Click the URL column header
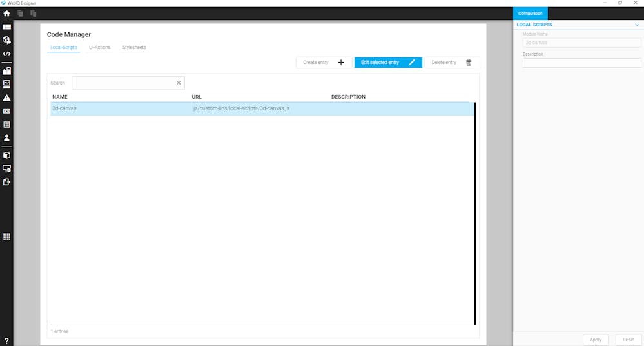Image resolution: width=644 pixels, height=346 pixels. 197,97
